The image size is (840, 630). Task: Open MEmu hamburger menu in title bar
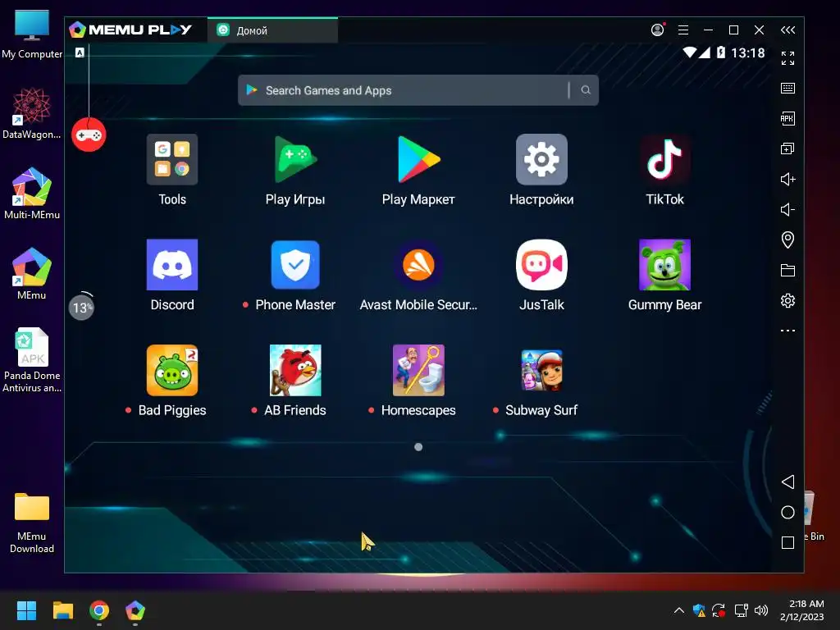click(x=683, y=30)
